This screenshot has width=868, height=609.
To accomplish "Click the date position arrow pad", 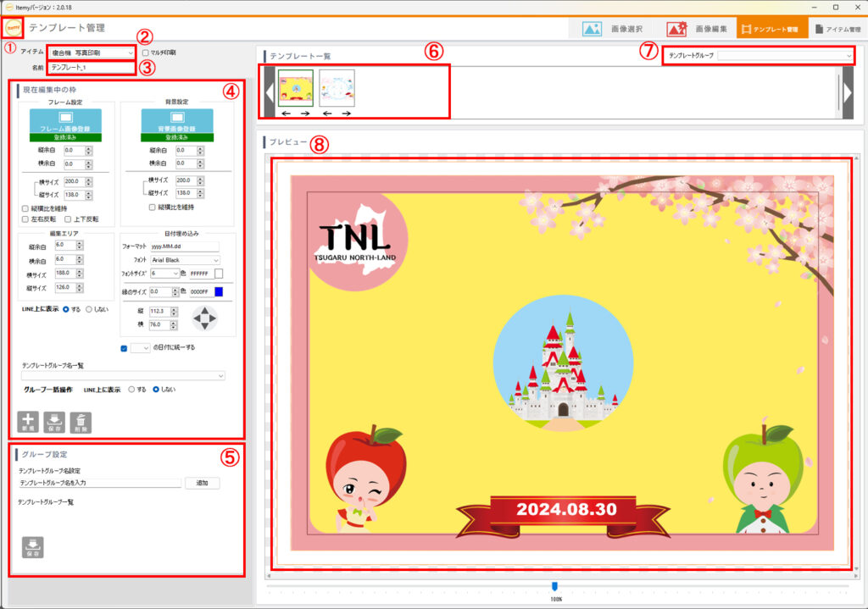I will pos(207,318).
